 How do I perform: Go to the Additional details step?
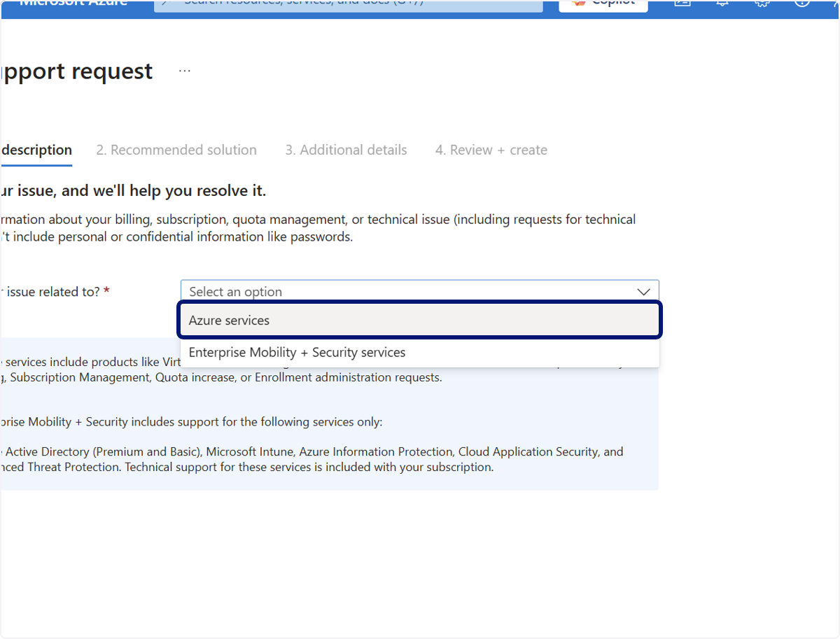pos(346,150)
